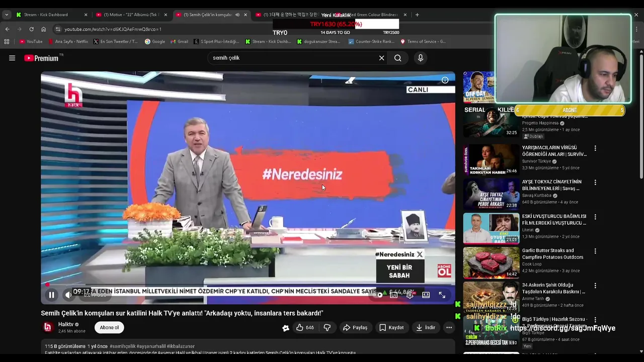Viewport: 644px width, 362px height.
Task: Submit search with magnifier button
Action: click(x=397, y=58)
